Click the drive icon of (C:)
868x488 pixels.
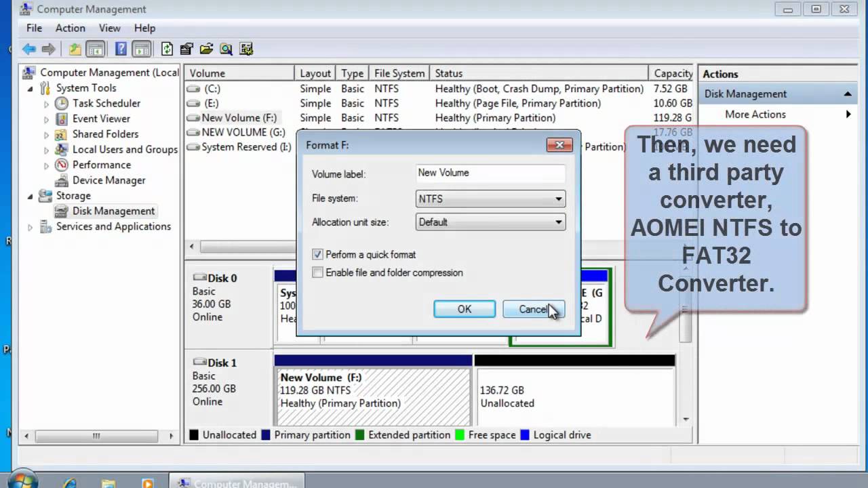click(193, 89)
